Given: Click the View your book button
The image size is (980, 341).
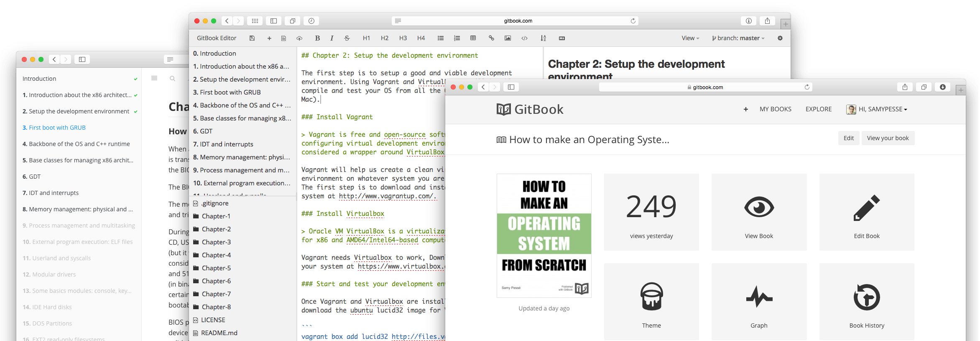Looking at the screenshot, I should click(x=888, y=138).
